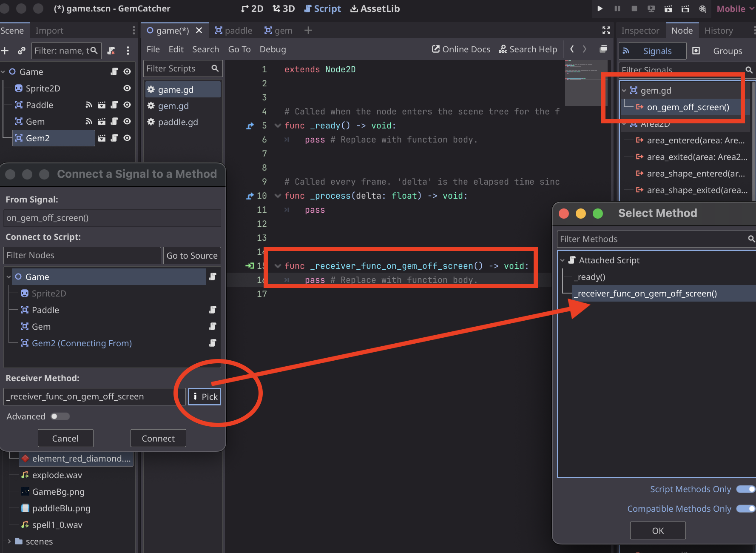
Task: Click the add child node plus icon
Action: tap(5, 51)
